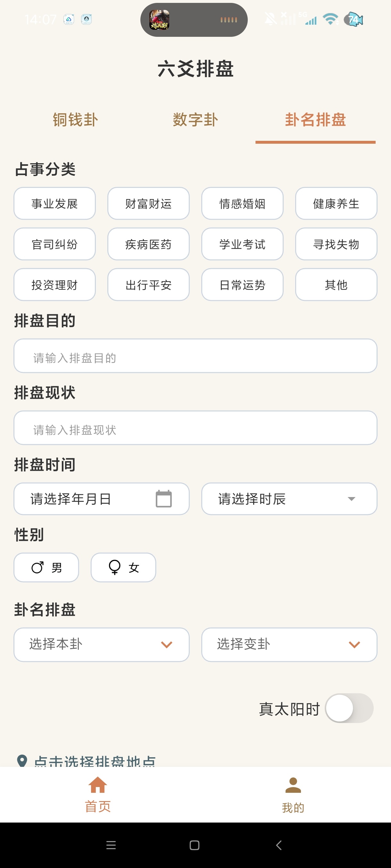
Task: Choose the 寻找失物 category
Action: tap(336, 244)
